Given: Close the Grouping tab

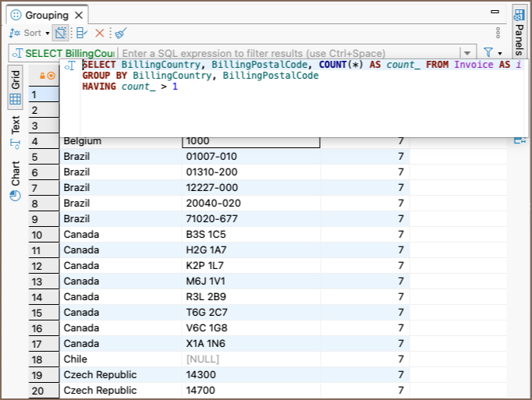Looking at the screenshot, I should point(79,15).
